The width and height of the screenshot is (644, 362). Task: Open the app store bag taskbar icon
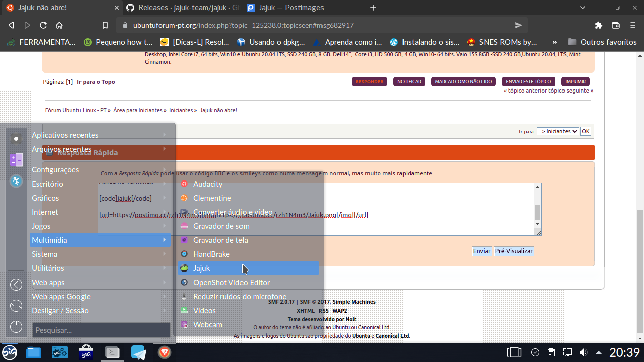click(x=86, y=353)
